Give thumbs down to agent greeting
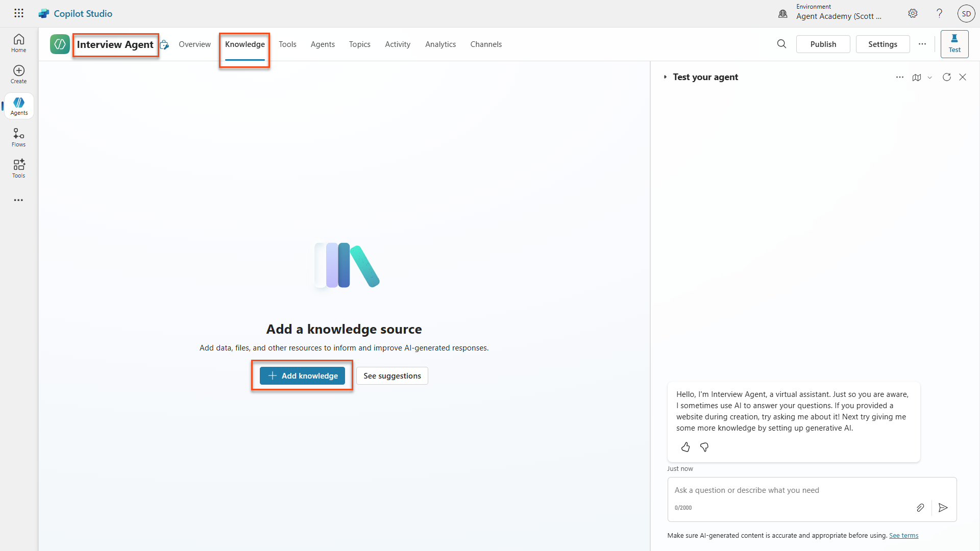 pos(704,447)
